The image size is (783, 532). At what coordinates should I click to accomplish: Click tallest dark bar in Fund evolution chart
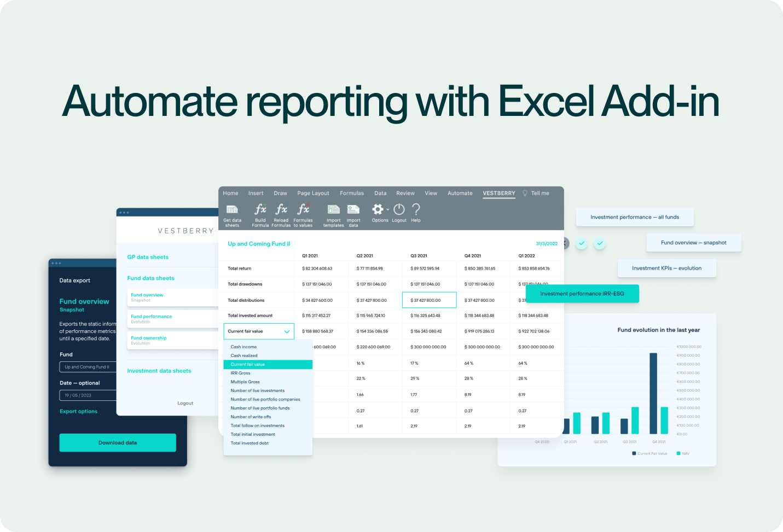pos(653,393)
